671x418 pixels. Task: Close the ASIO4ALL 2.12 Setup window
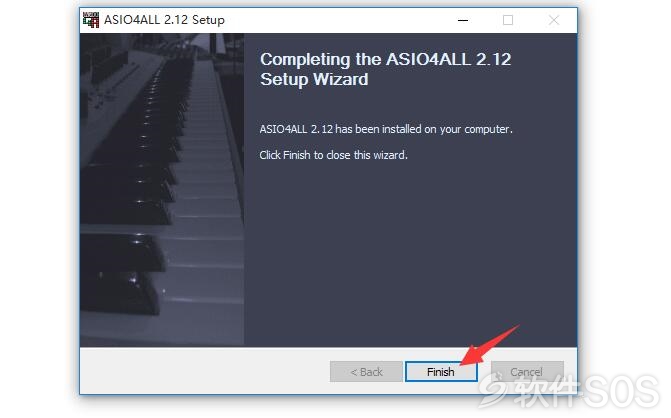click(554, 20)
